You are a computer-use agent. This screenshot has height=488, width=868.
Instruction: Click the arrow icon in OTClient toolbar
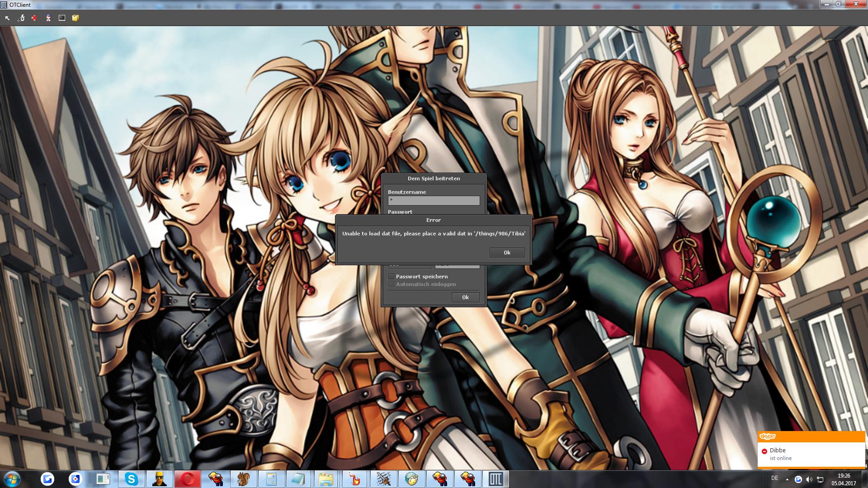[x=7, y=18]
